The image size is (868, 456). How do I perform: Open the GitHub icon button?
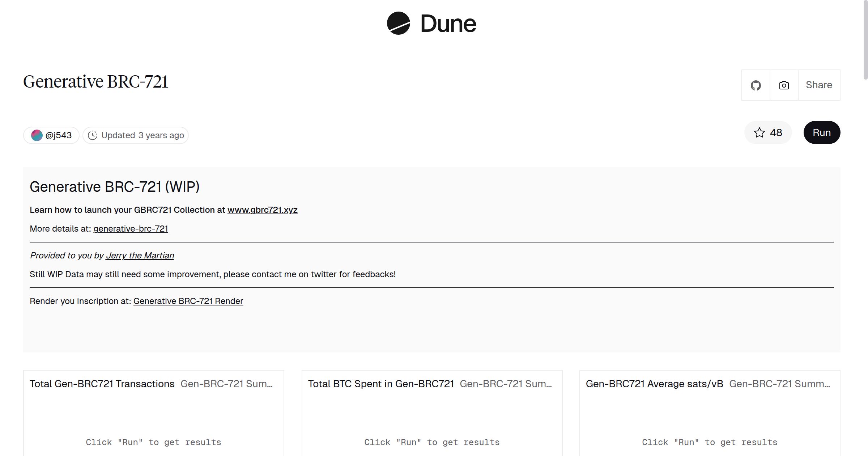tap(756, 85)
